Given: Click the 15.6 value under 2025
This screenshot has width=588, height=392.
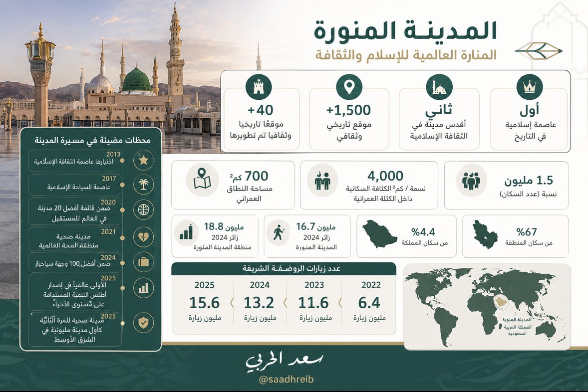Looking at the screenshot, I should pos(204,302).
